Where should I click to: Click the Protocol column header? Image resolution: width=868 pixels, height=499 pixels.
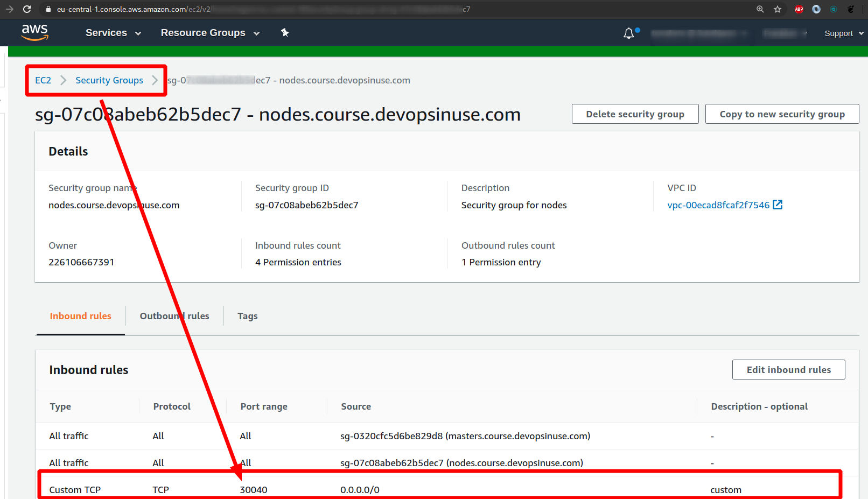click(x=172, y=406)
